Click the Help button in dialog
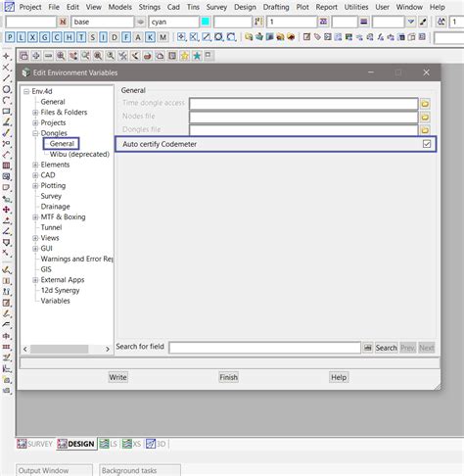This screenshot has width=464, height=476. click(x=339, y=377)
